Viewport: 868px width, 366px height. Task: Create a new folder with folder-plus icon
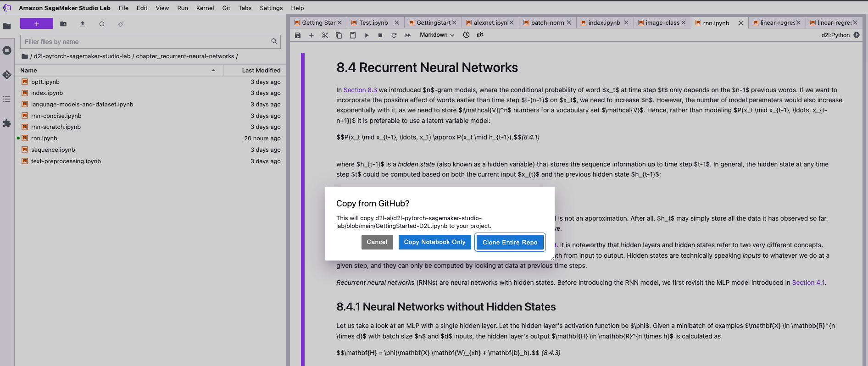[63, 24]
